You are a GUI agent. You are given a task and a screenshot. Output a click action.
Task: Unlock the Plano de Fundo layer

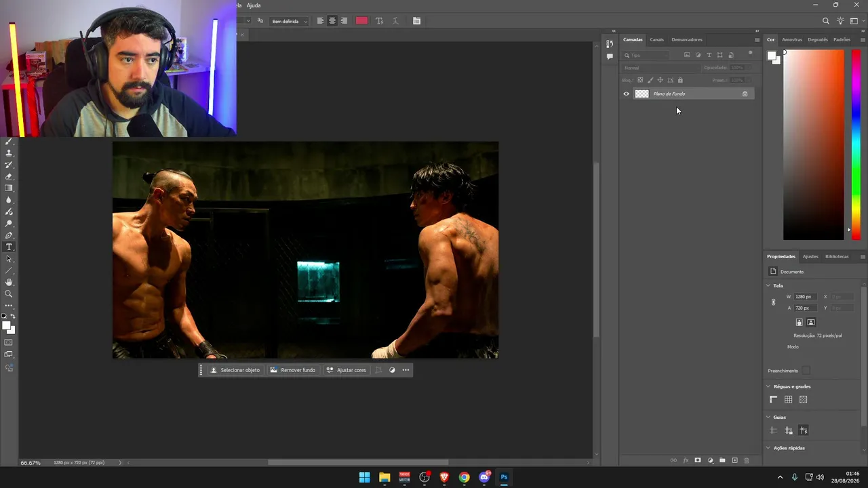click(745, 94)
